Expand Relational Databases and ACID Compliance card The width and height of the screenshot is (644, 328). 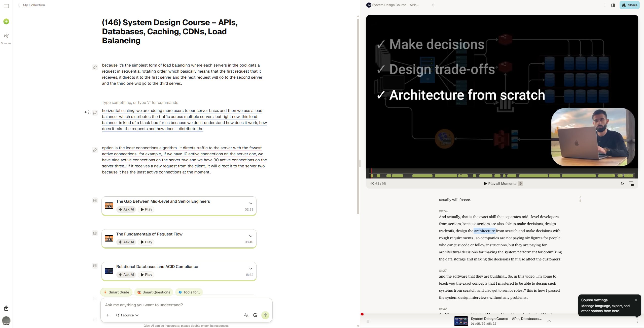tap(251, 269)
